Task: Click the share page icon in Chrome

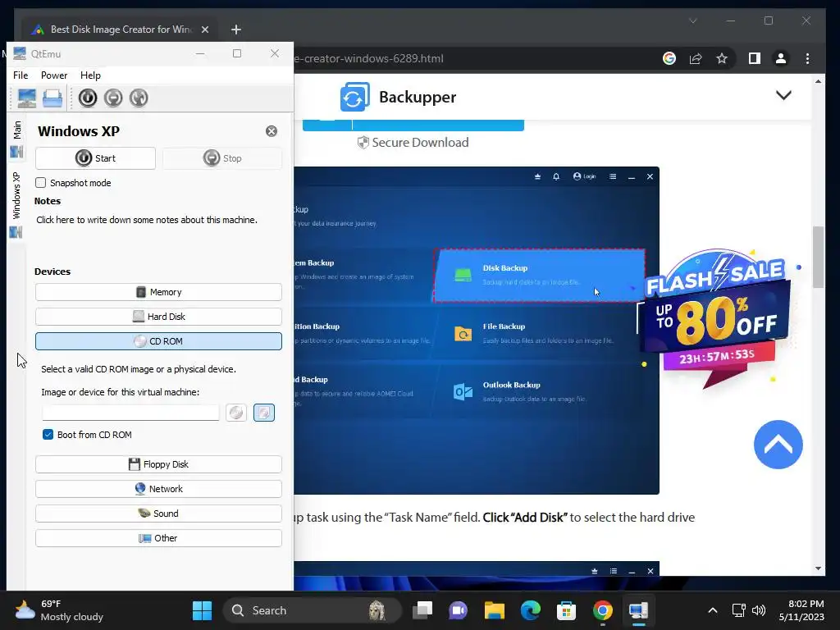Action: [696, 58]
